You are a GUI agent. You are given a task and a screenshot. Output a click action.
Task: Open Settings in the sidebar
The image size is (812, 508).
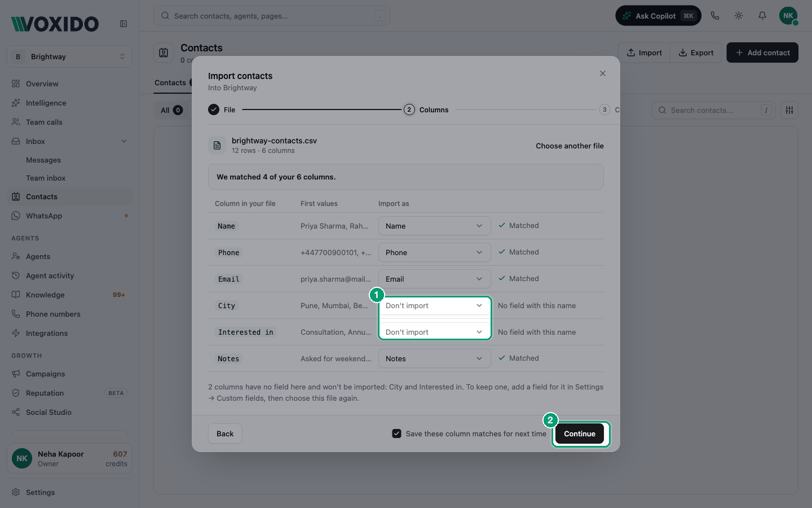[70, 492]
